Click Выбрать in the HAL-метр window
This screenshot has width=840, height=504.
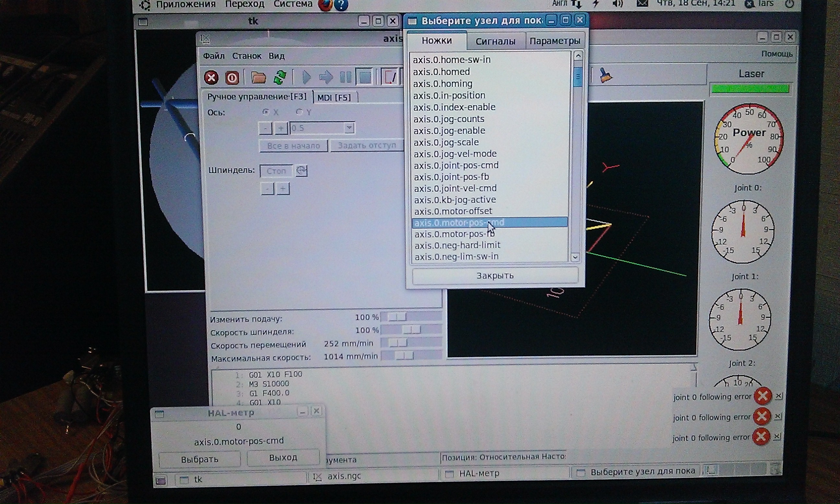coord(199,459)
